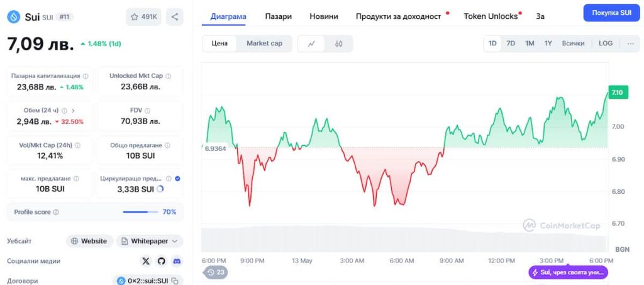This screenshot has width=644, height=285.
Task: Open the chart more options ellipsis
Action: click(630, 43)
